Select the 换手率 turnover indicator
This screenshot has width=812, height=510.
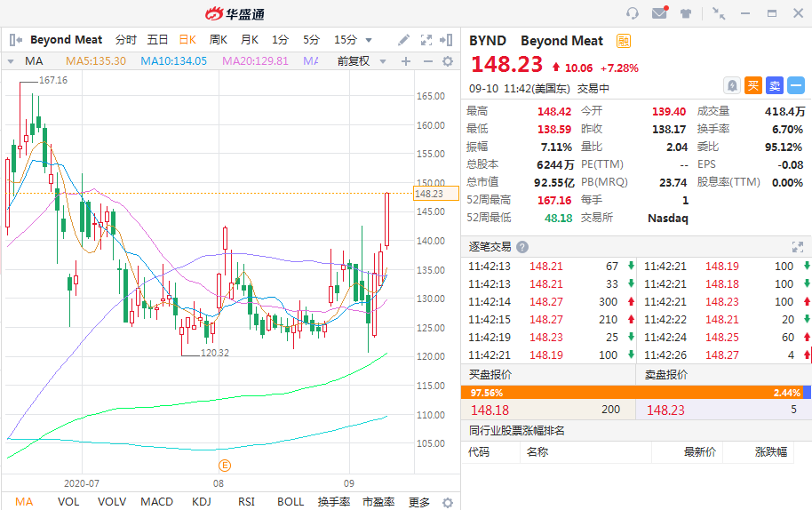pyautogui.click(x=334, y=502)
